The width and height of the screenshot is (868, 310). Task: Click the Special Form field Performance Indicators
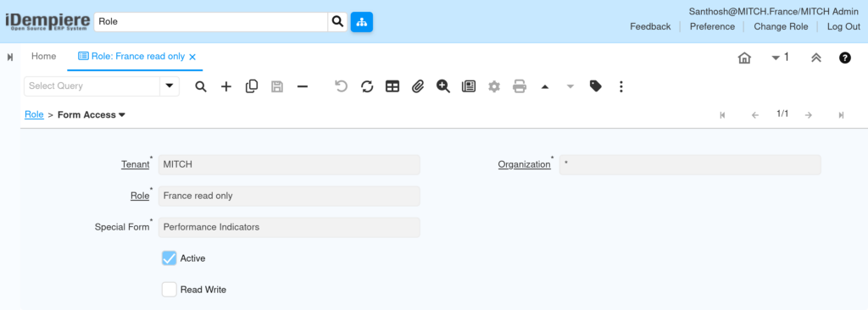[289, 228]
